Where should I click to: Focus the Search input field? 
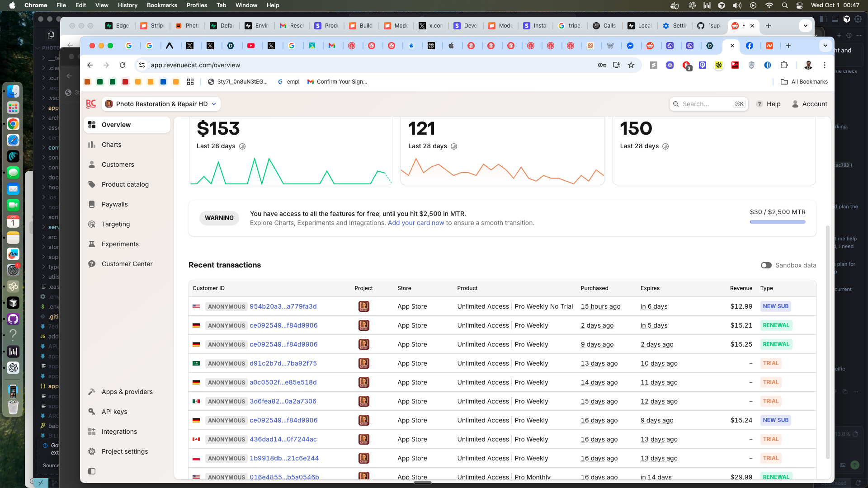coord(705,104)
